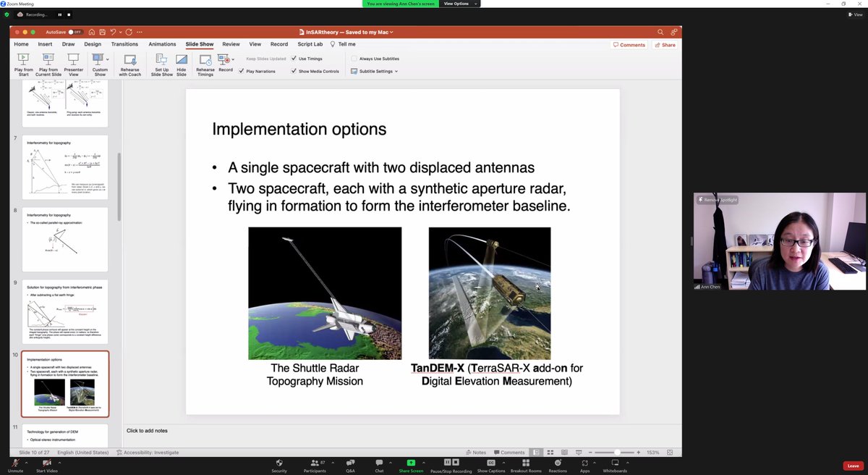Open the Transitions ribbon tab
The image size is (868, 475).
click(x=124, y=44)
